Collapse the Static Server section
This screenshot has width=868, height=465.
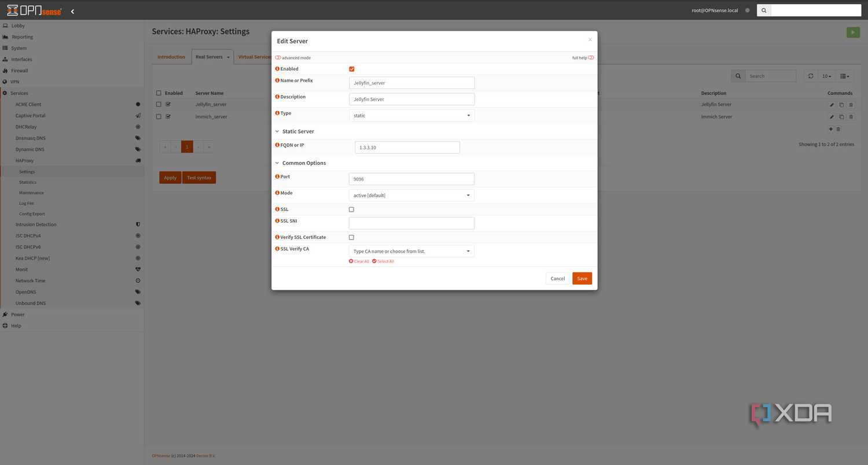click(x=277, y=131)
